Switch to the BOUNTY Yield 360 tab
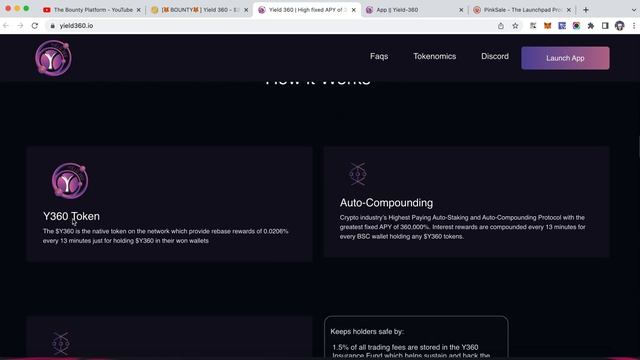This screenshot has height=360, width=640. (x=200, y=10)
